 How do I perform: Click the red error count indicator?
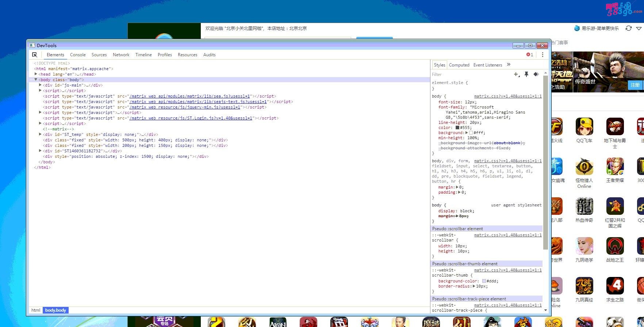[530, 55]
